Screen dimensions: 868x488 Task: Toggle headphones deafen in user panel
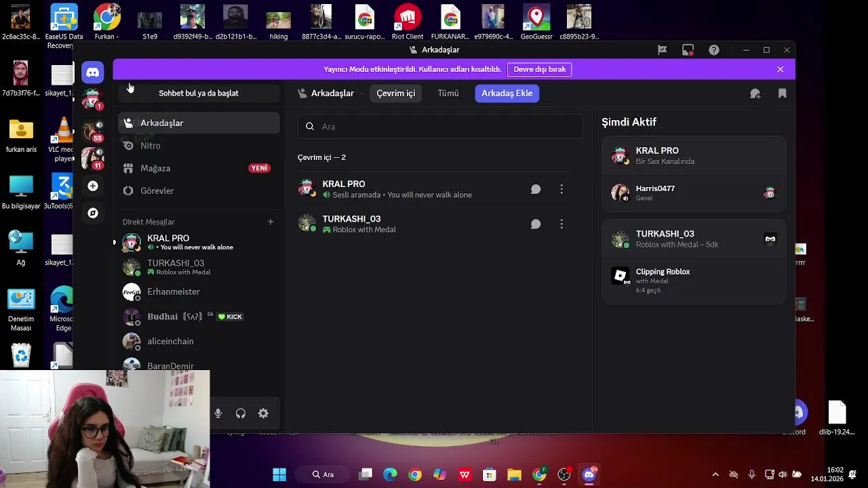pos(241,413)
